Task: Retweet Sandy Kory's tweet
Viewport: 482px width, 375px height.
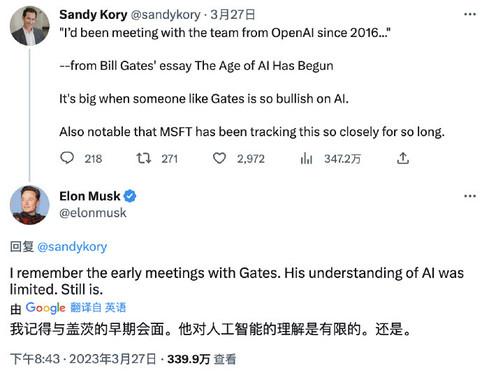Action: 144,158
